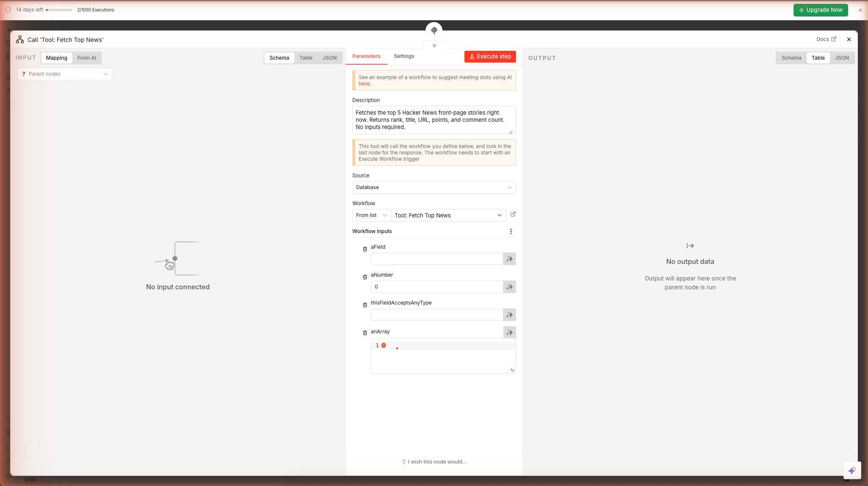This screenshot has height=486, width=868.
Task: Click inside the Description text area
Action: pyautogui.click(x=434, y=120)
